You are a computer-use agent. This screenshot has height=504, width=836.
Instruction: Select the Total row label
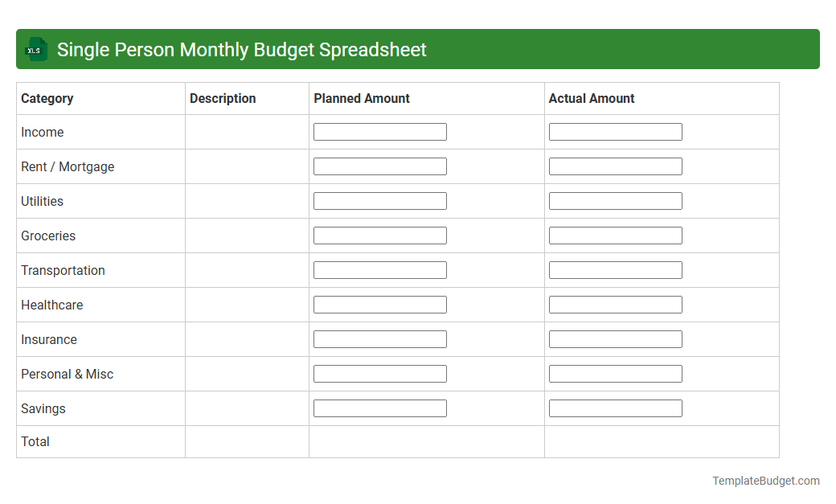click(x=35, y=441)
